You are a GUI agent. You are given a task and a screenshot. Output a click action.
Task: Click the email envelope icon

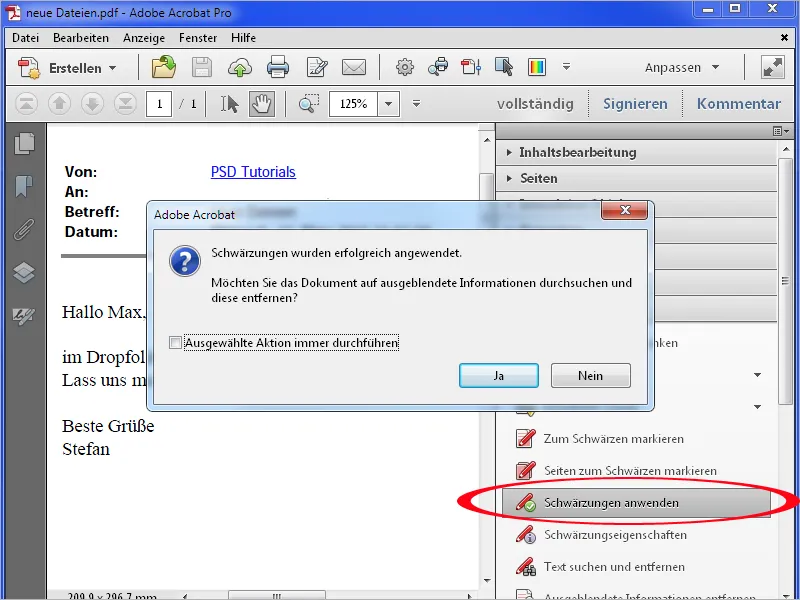click(354, 67)
